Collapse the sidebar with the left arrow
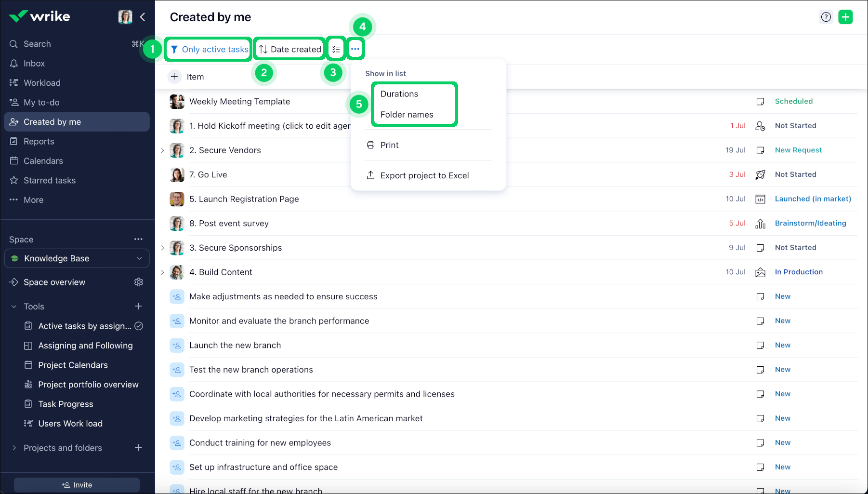 [x=143, y=17]
